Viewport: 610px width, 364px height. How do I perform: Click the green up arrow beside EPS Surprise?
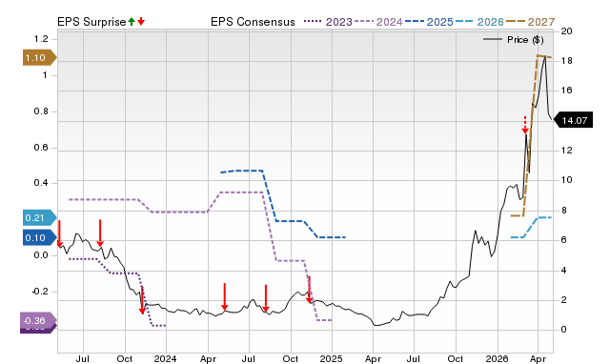[x=132, y=22]
